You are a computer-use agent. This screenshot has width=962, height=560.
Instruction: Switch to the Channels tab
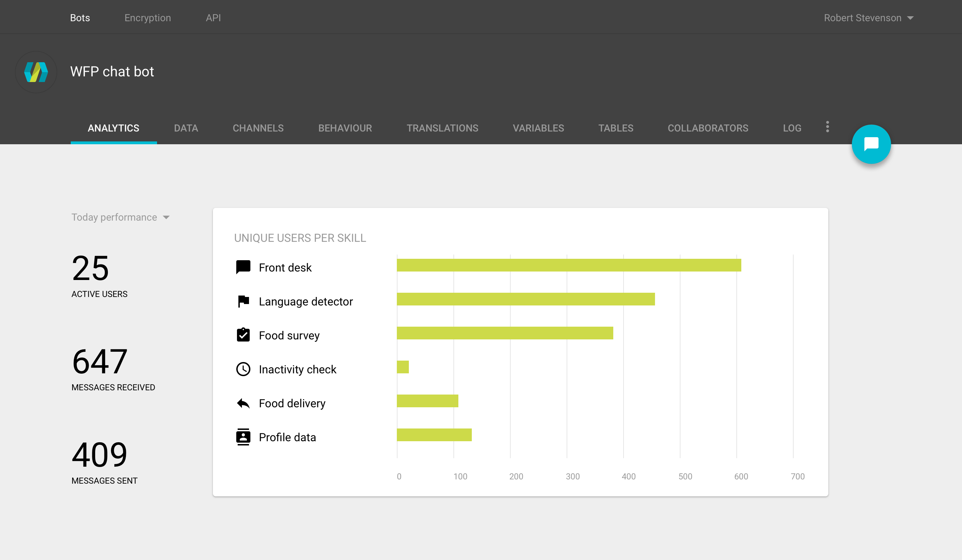coord(258,128)
